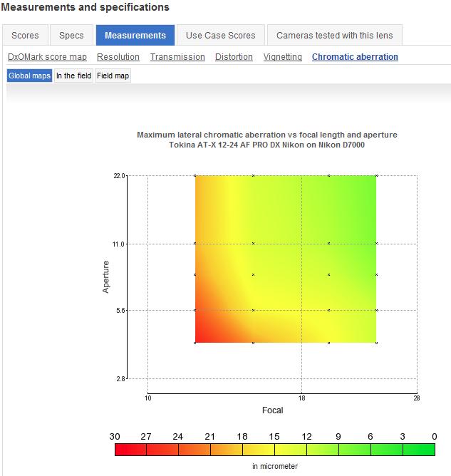
Task: Click the Measurements and specifications heading
Action: pos(85,7)
